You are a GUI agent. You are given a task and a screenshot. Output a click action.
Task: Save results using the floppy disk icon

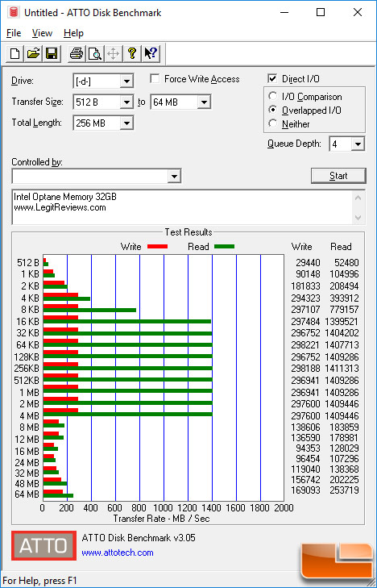pyautogui.click(x=52, y=53)
